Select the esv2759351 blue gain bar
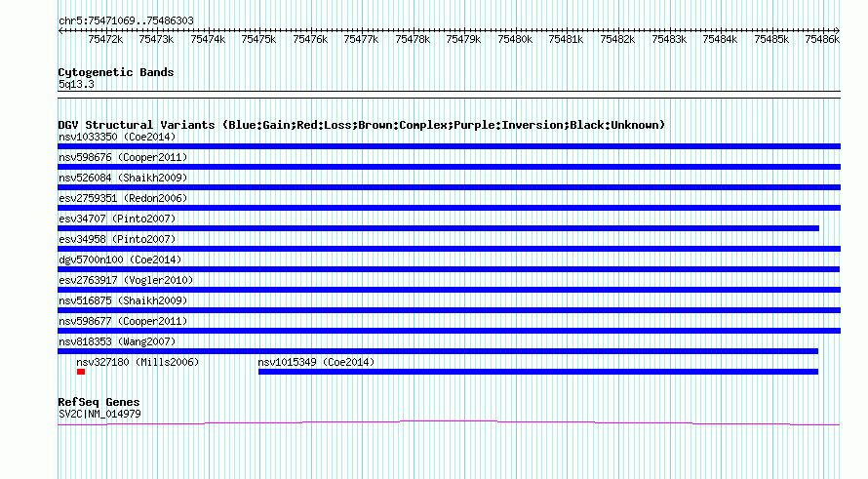This screenshot has height=479, width=868. (x=449, y=208)
